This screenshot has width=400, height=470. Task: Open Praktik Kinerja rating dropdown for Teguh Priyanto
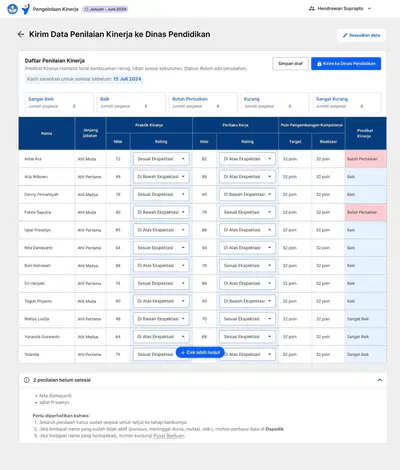(x=161, y=301)
